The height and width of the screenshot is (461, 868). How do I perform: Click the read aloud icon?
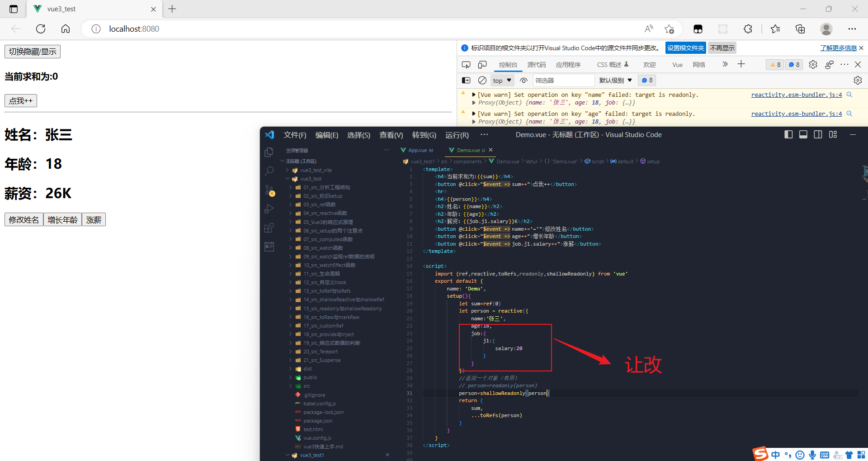(649, 29)
